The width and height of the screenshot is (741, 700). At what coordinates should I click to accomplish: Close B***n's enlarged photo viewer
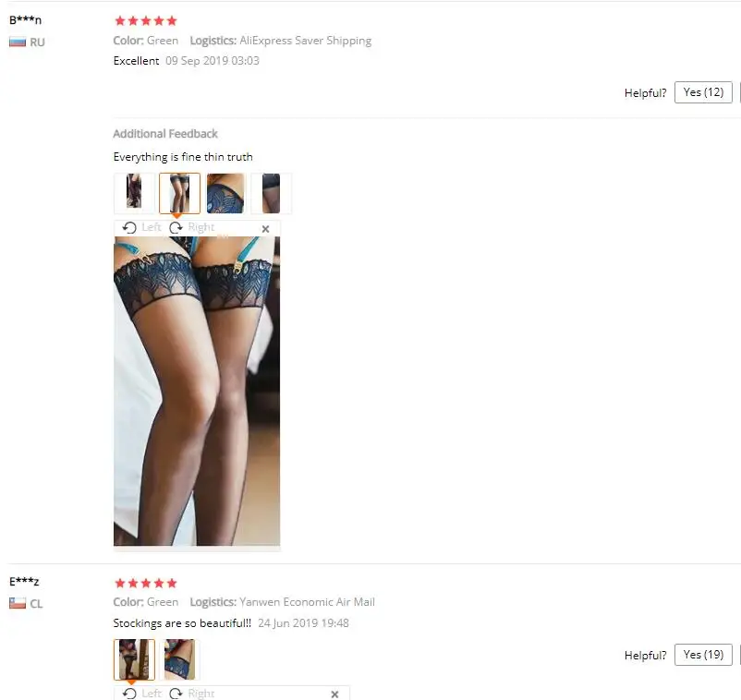[265, 229]
